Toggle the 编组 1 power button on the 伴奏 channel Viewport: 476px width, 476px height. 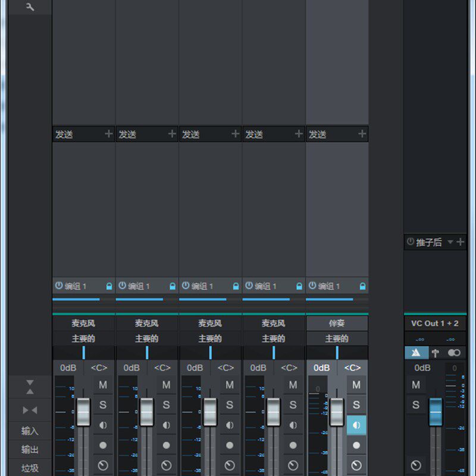point(312,286)
